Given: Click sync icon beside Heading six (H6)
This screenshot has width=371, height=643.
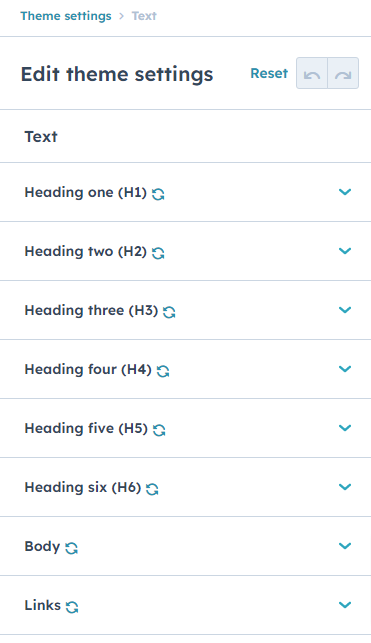Looking at the screenshot, I should tap(152, 489).
